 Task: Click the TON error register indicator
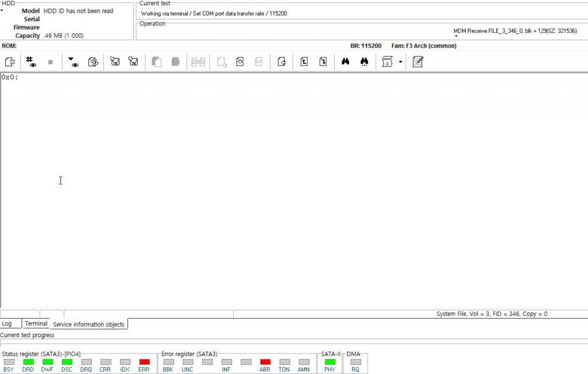[x=285, y=362]
